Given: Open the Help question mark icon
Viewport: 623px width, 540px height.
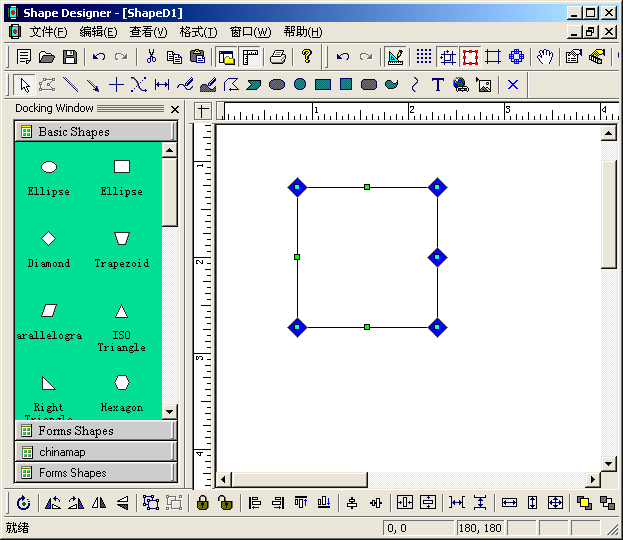Looking at the screenshot, I should 307,57.
